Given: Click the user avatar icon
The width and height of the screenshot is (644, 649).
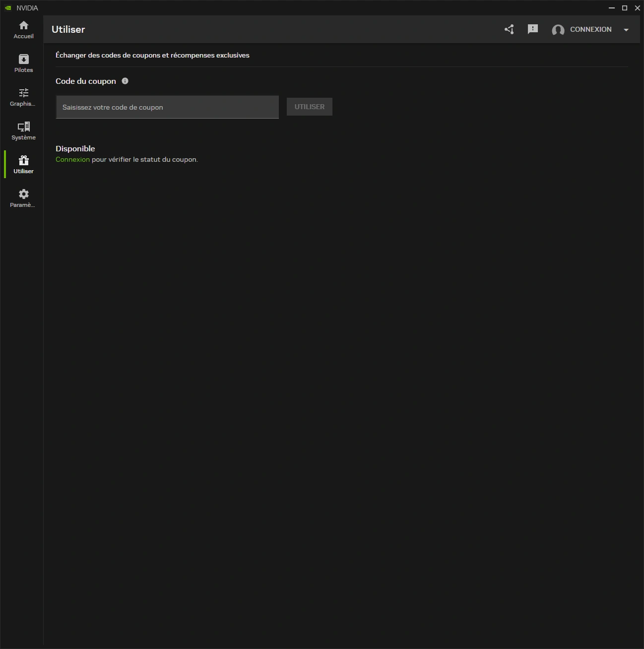Looking at the screenshot, I should point(558,30).
